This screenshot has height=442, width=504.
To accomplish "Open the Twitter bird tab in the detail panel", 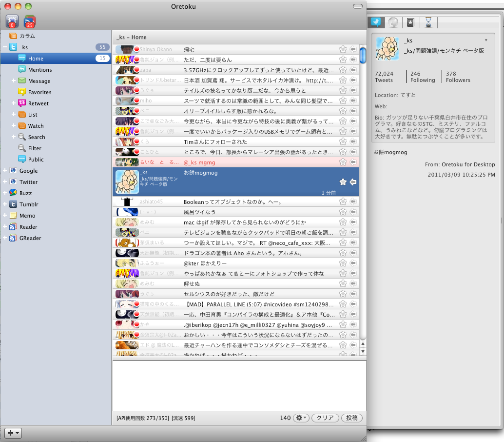I will coord(376,22).
